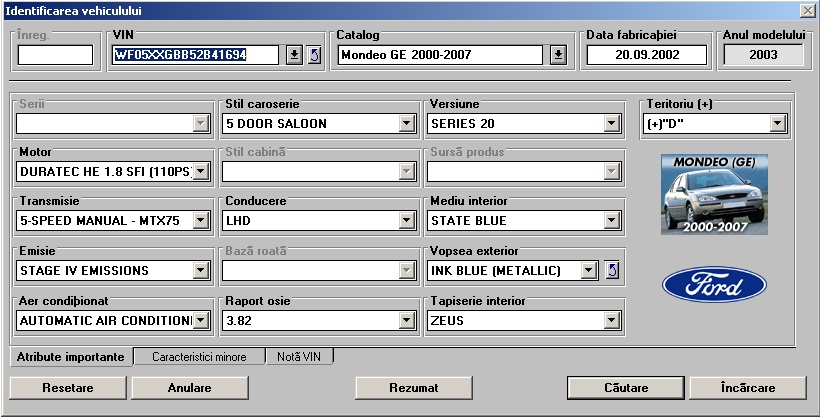Click the Data fabricației date field

[645, 55]
